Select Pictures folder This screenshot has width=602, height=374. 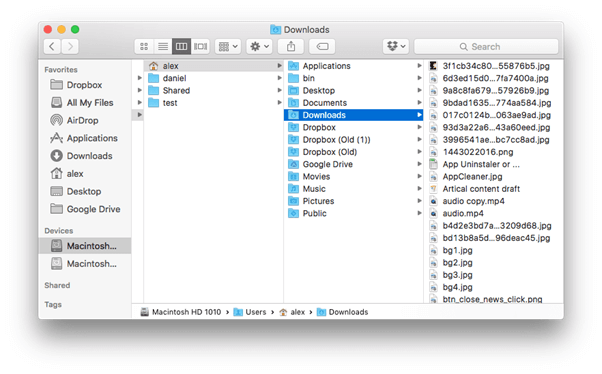click(x=353, y=201)
